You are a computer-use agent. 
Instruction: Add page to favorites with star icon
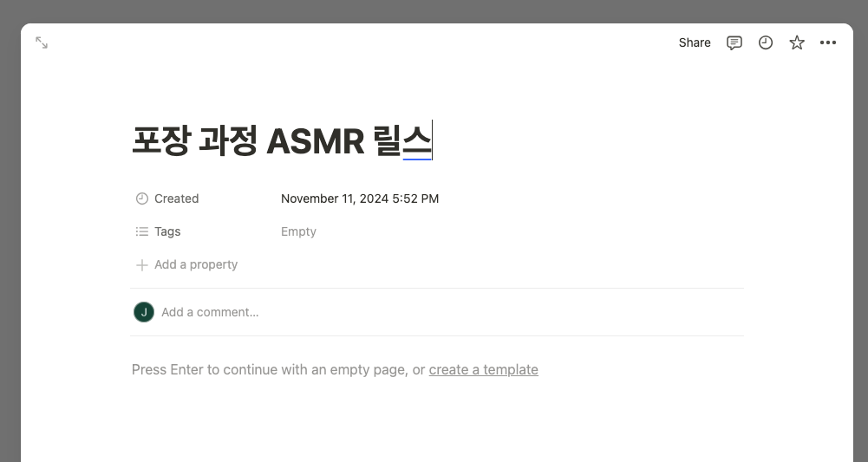(x=797, y=42)
